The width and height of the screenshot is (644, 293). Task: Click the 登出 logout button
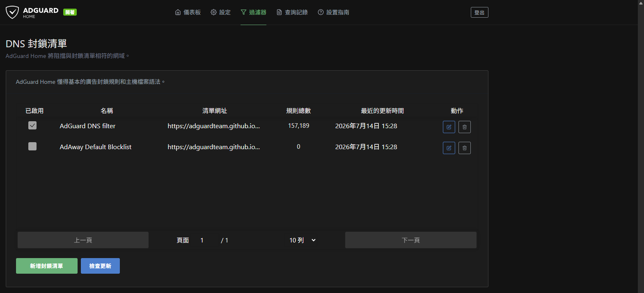(479, 12)
